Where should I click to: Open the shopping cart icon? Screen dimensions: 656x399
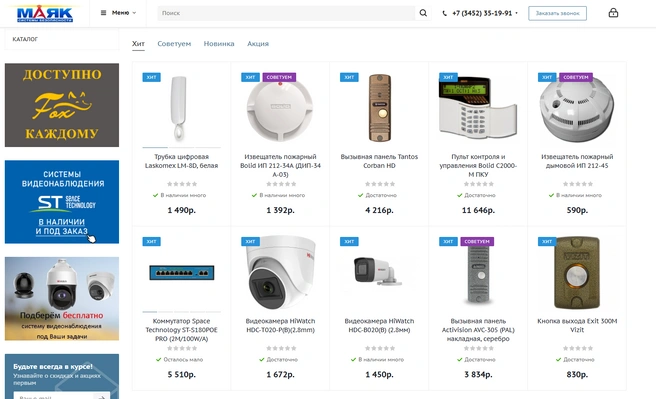coord(613,13)
